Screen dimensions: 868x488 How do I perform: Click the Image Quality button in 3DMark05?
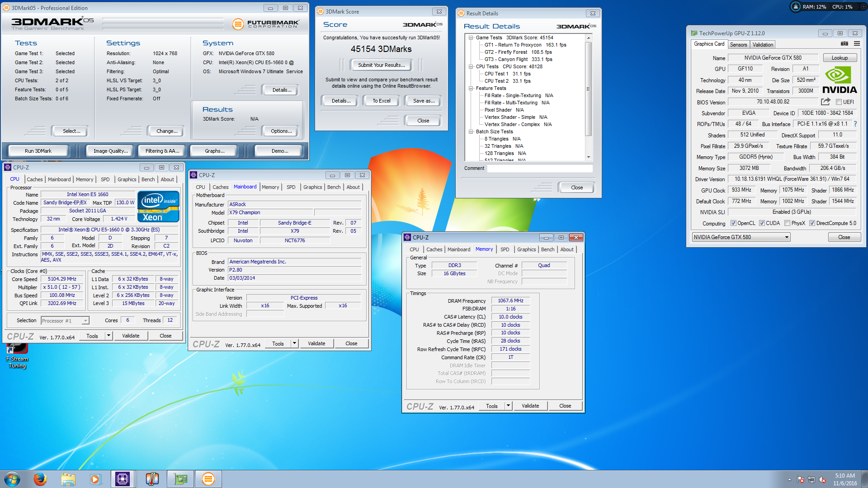[x=111, y=151]
